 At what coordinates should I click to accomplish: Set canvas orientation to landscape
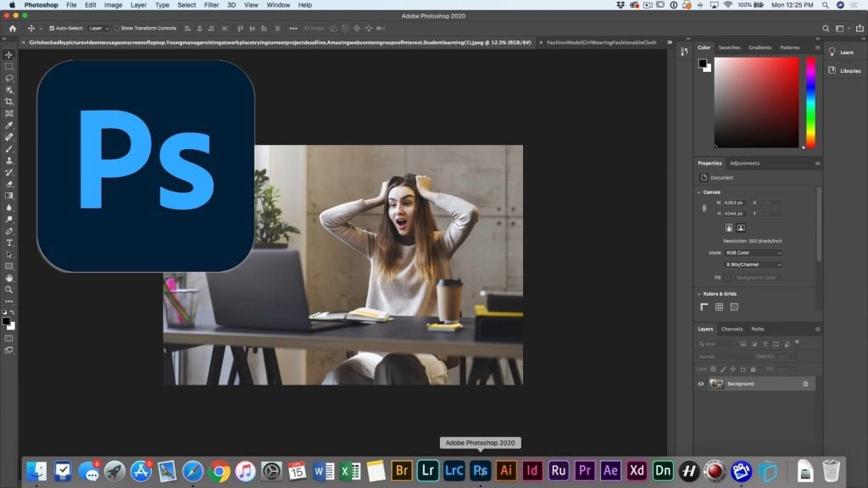[x=741, y=228]
